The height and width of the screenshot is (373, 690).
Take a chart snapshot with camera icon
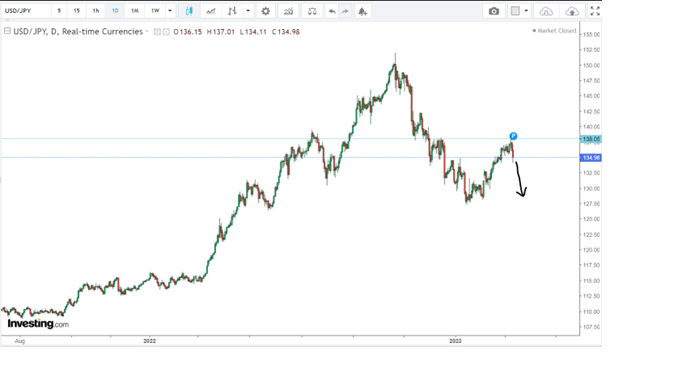[x=494, y=11]
